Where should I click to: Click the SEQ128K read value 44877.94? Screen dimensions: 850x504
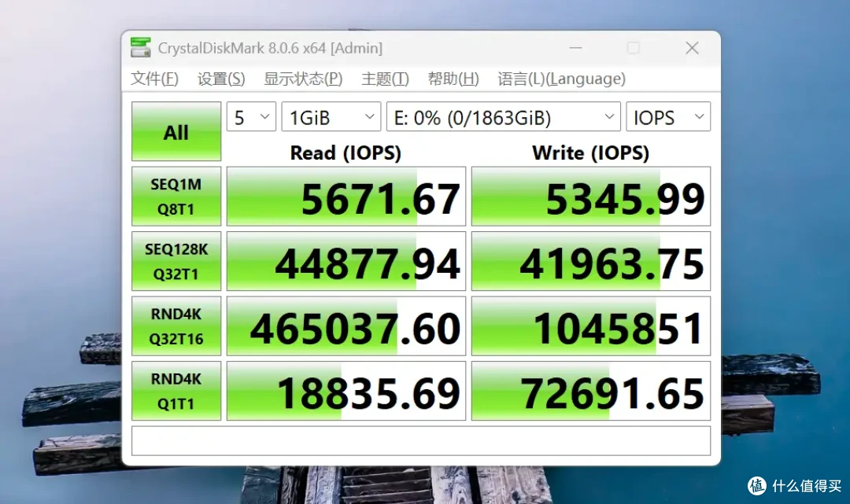(x=346, y=262)
